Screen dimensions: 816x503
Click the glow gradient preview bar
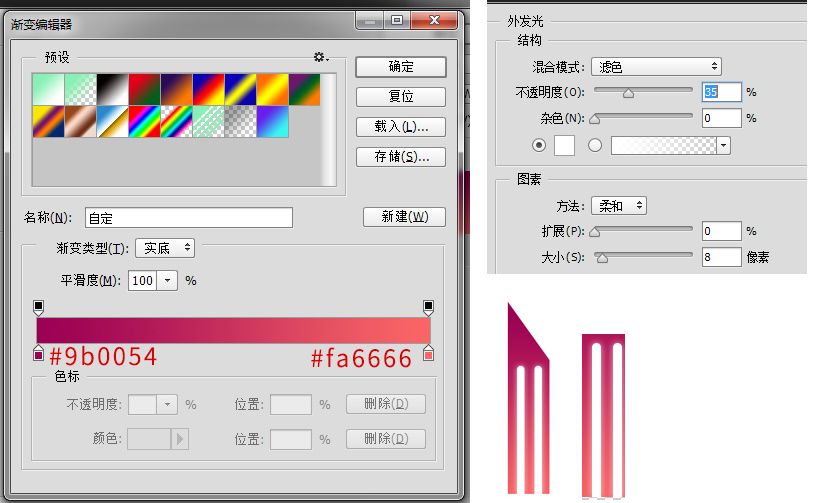[x=664, y=146]
